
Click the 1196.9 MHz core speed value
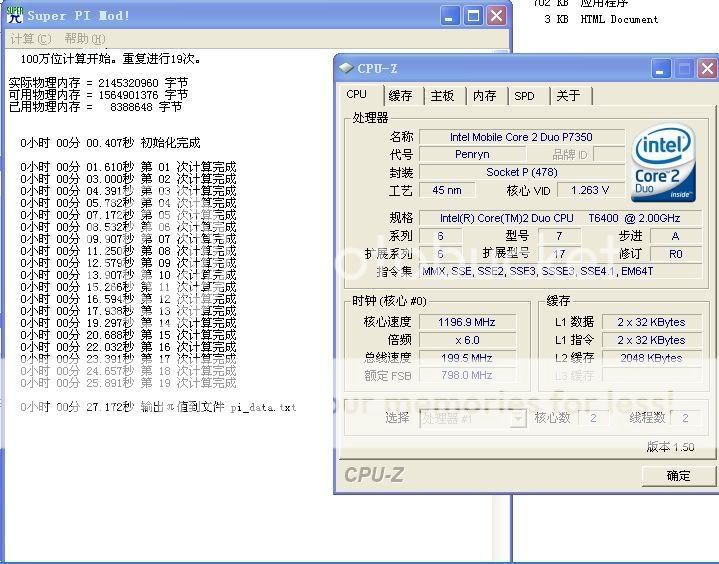(x=467, y=322)
